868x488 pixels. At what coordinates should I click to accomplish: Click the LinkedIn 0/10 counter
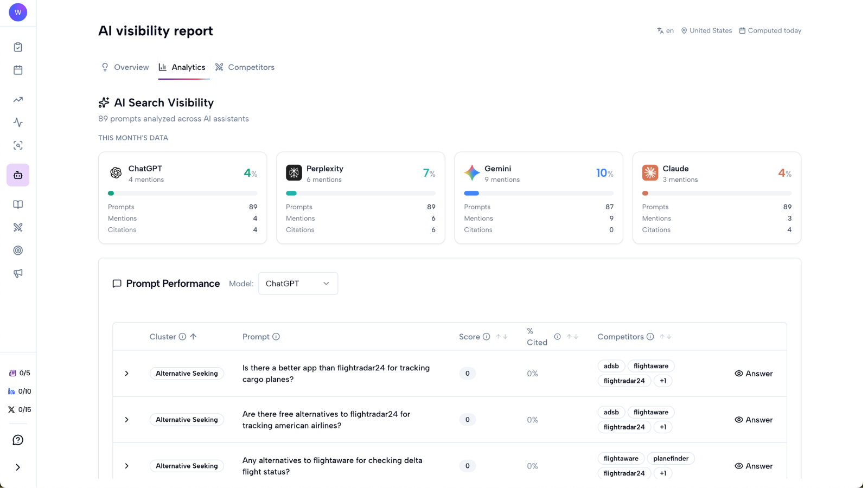click(x=20, y=391)
